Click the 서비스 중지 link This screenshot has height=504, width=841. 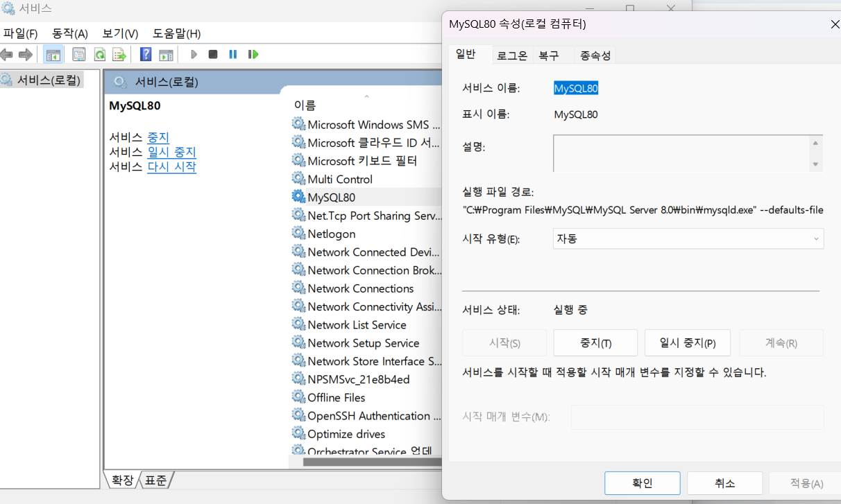pyautogui.click(x=158, y=137)
